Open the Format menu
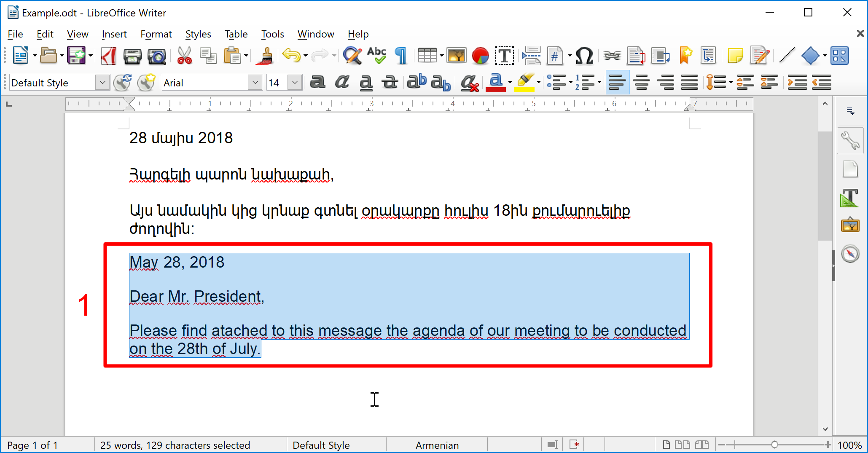The height and width of the screenshot is (453, 868). 156,34
